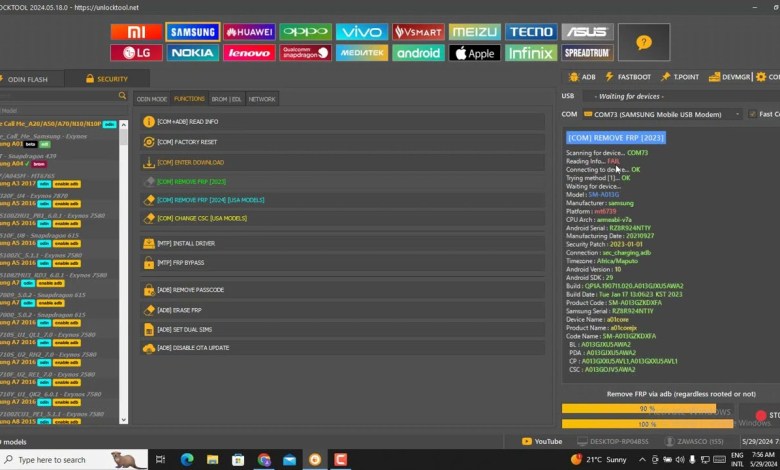The height and width of the screenshot is (470, 780).
Task: Run [ADB] REMOVE PASSCODE
Action: (342, 290)
